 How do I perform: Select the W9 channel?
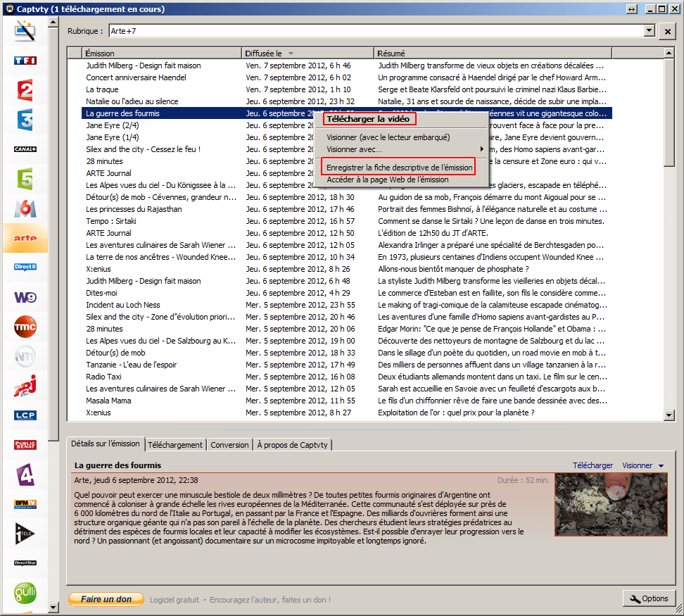(x=25, y=297)
